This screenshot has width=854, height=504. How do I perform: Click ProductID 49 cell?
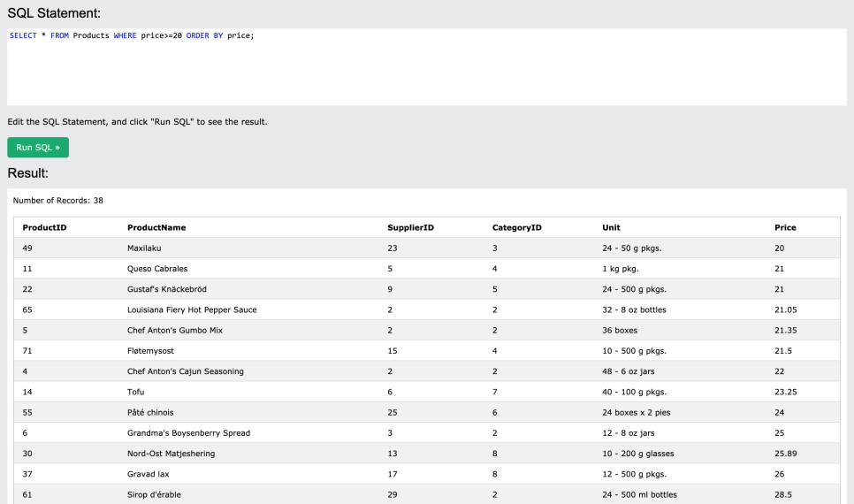tap(27, 248)
